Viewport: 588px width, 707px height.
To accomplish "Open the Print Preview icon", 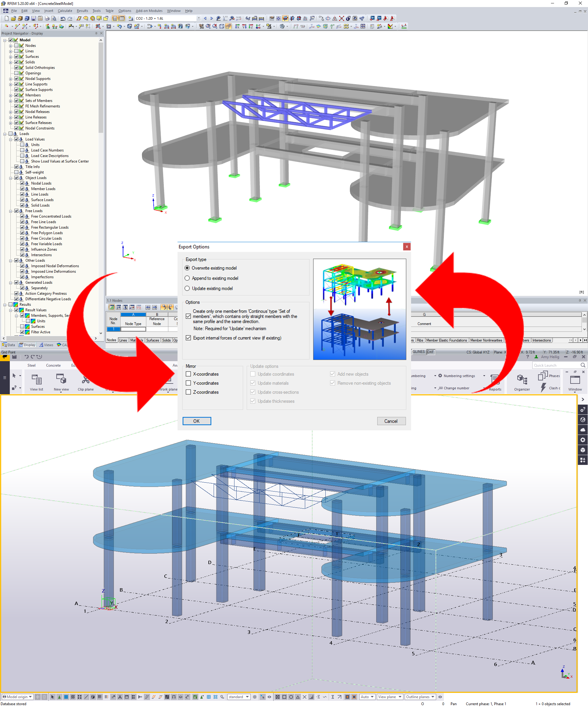I will (x=54, y=18).
